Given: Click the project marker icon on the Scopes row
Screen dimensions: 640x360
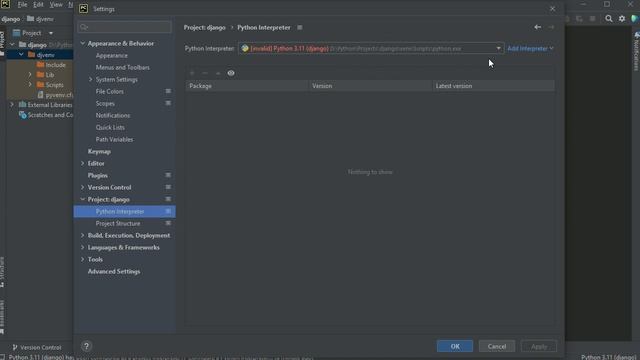Looking at the screenshot, I should [168, 103].
